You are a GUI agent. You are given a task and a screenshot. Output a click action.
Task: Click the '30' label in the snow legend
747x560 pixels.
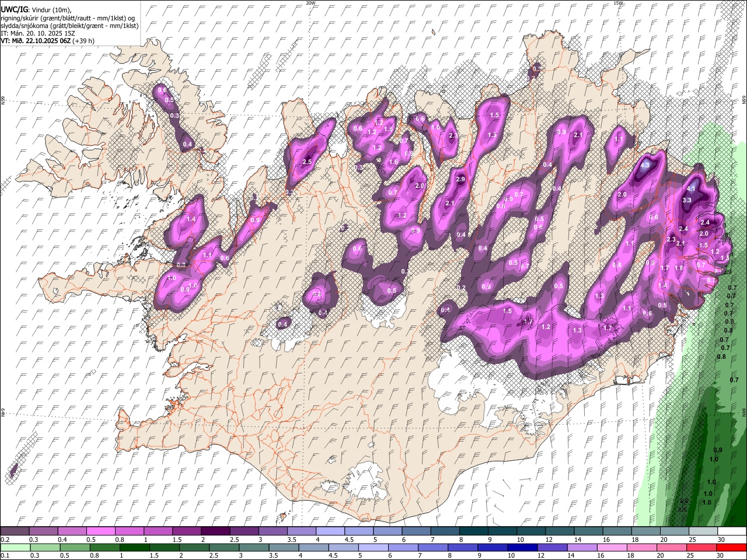pyautogui.click(x=721, y=540)
